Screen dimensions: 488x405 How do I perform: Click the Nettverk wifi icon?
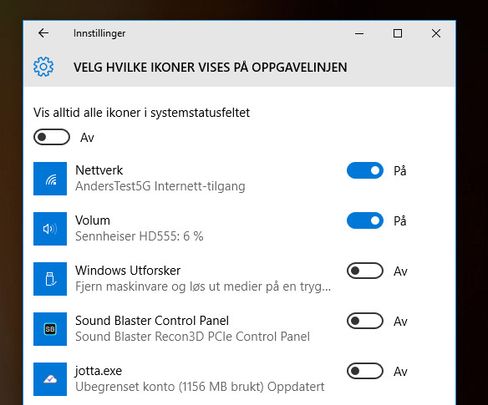[50, 179]
